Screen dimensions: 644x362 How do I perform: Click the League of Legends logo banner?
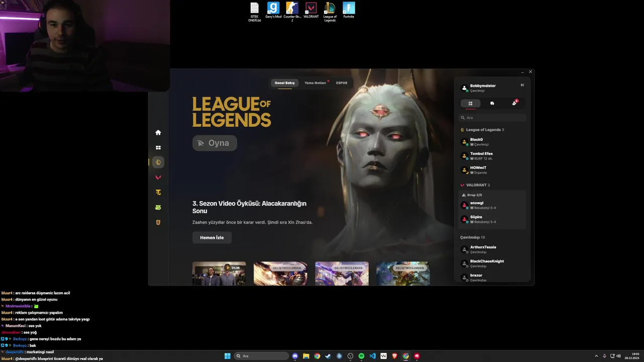click(231, 112)
